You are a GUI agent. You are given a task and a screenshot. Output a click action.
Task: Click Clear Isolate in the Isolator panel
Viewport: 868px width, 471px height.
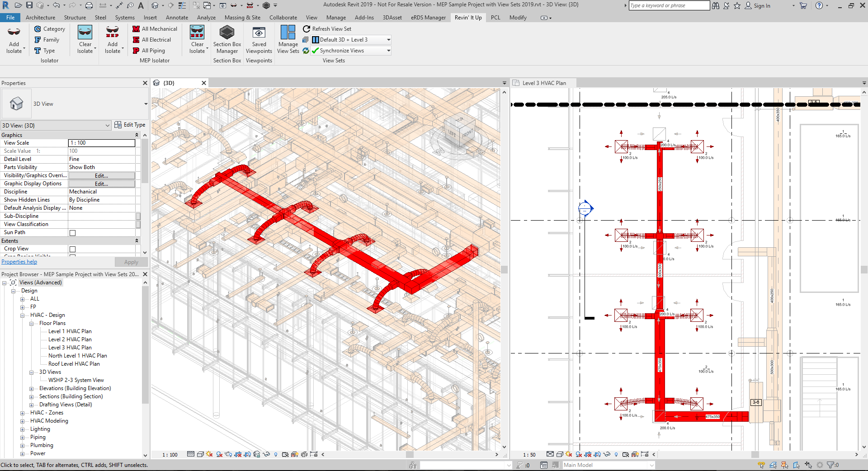[x=85, y=40]
